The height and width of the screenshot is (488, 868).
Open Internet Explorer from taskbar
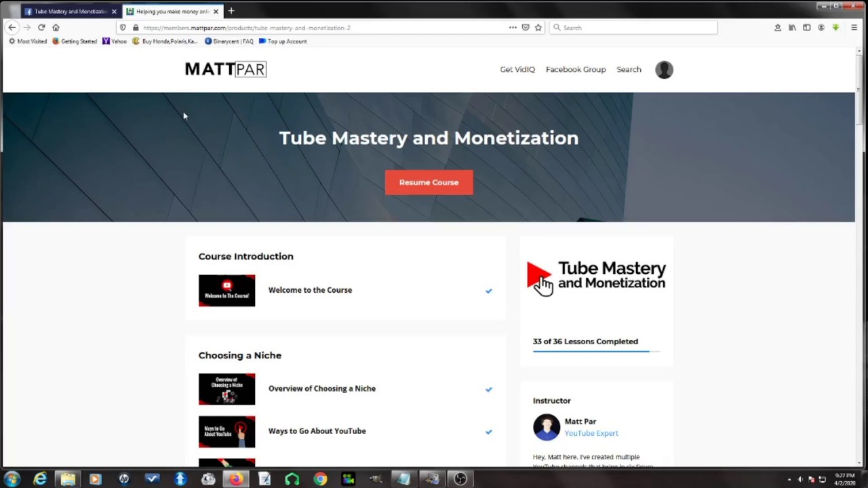point(40,479)
